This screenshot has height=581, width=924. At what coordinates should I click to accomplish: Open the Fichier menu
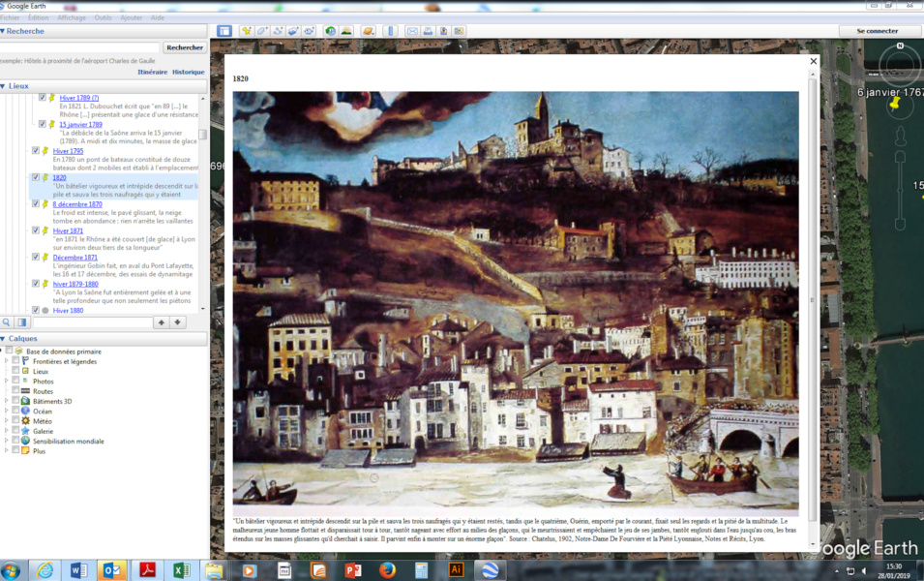pyautogui.click(x=10, y=17)
